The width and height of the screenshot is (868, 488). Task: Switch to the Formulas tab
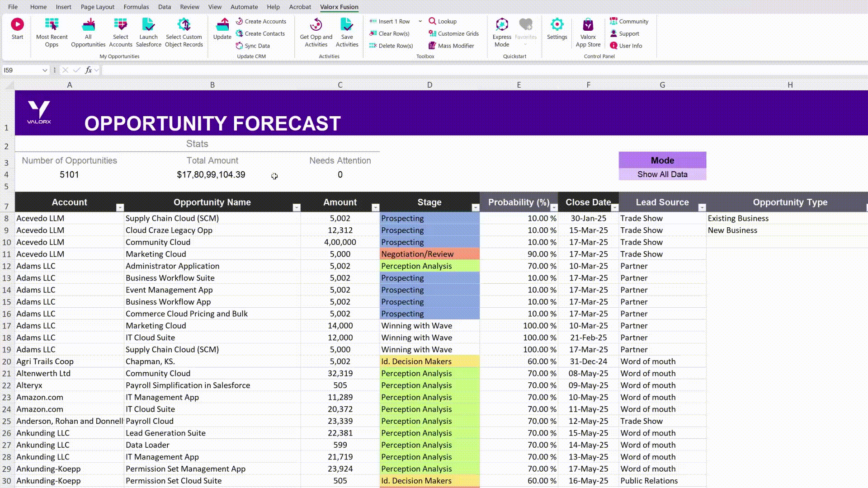pos(136,7)
